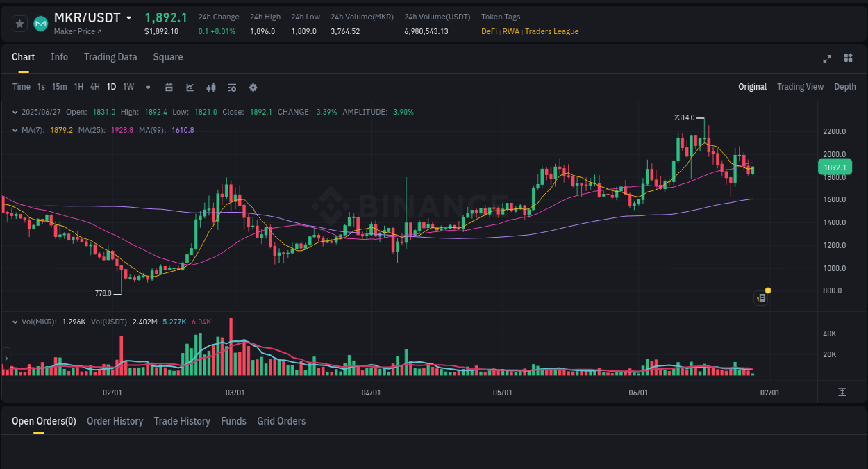Collapse the volume panel chevron
The height and width of the screenshot is (469, 868).
[x=15, y=322]
